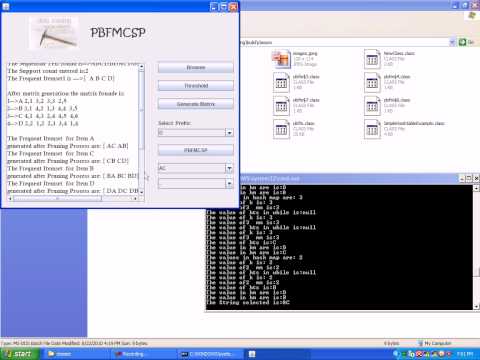This screenshot has height=360, width=480.
Task: Click the matrix row starting with 1-->A
Action: click(37, 101)
